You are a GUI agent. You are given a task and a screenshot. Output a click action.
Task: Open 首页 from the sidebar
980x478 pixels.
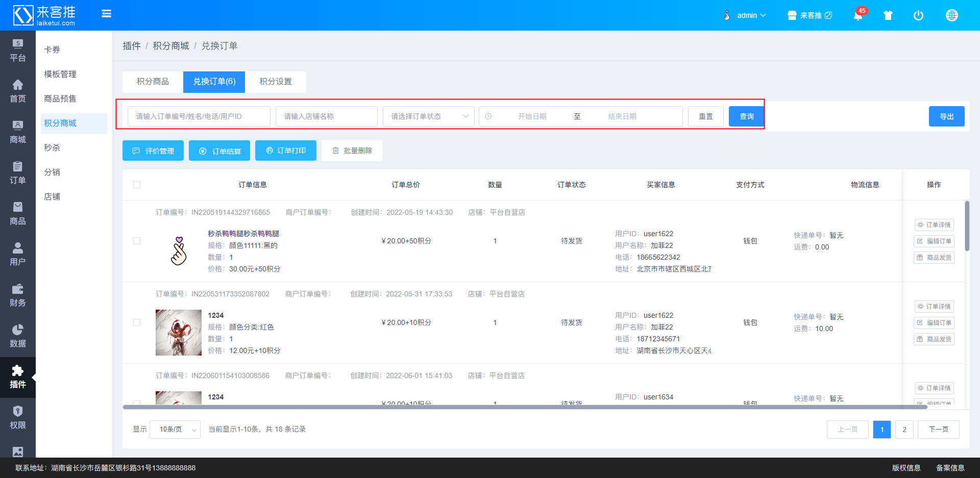[x=18, y=92]
